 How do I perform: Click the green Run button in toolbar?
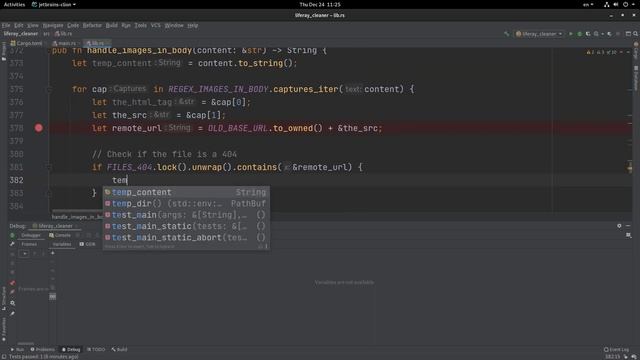pos(571,34)
